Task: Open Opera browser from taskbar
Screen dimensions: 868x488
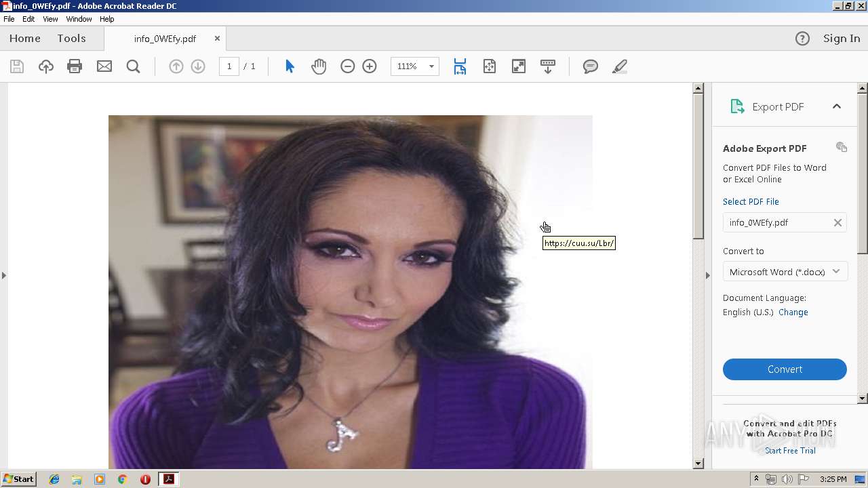Action: [x=145, y=479]
